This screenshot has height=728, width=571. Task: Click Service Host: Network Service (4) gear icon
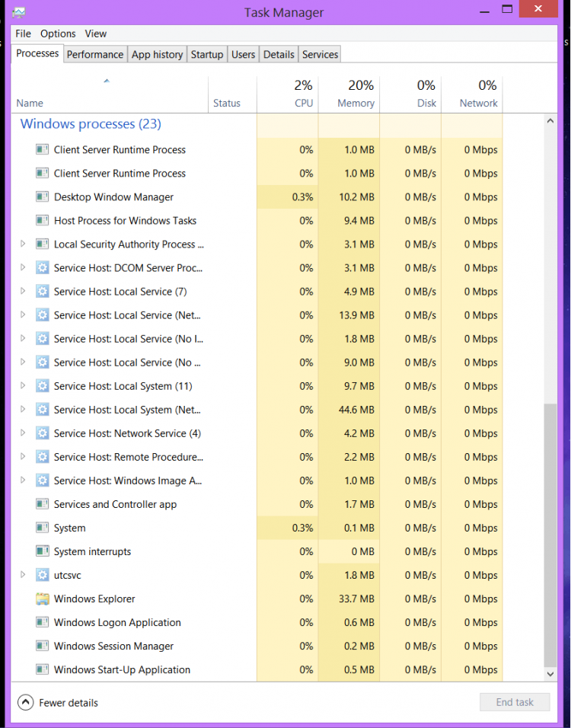[x=42, y=433]
